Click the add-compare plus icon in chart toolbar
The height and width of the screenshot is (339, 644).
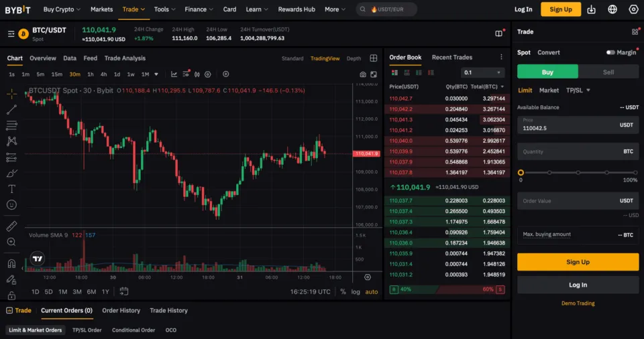[226, 74]
